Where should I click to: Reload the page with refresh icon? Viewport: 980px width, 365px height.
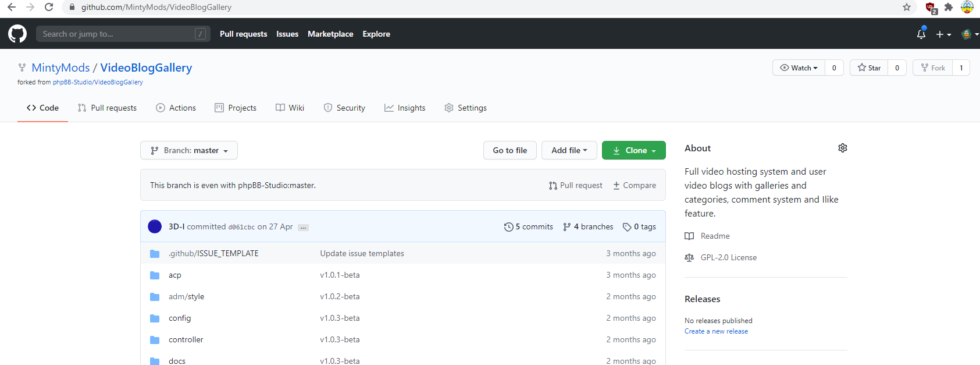[x=49, y=7]
